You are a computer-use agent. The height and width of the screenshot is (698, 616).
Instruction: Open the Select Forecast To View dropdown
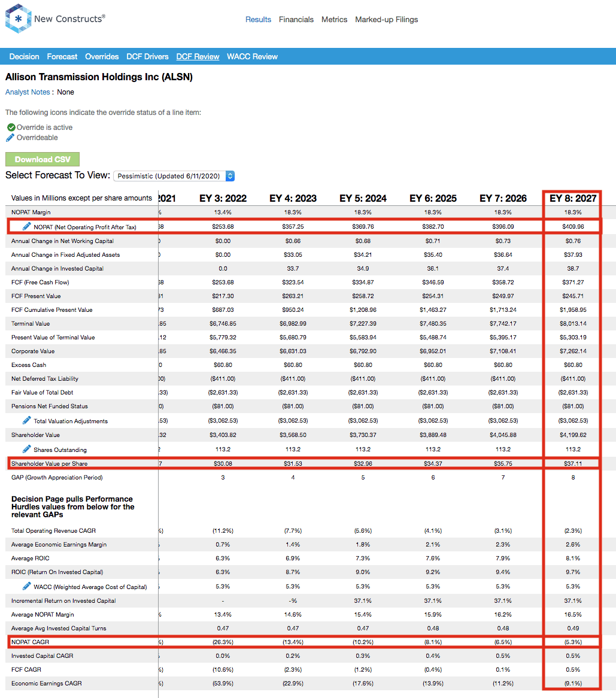point(174,176)
